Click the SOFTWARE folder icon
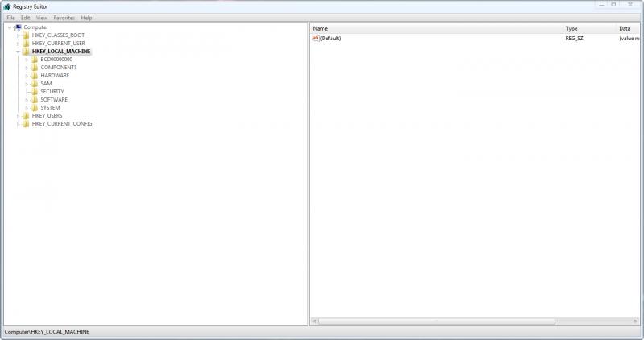Image resolution: width=644 pixels, height=340 pixels. 35,99
